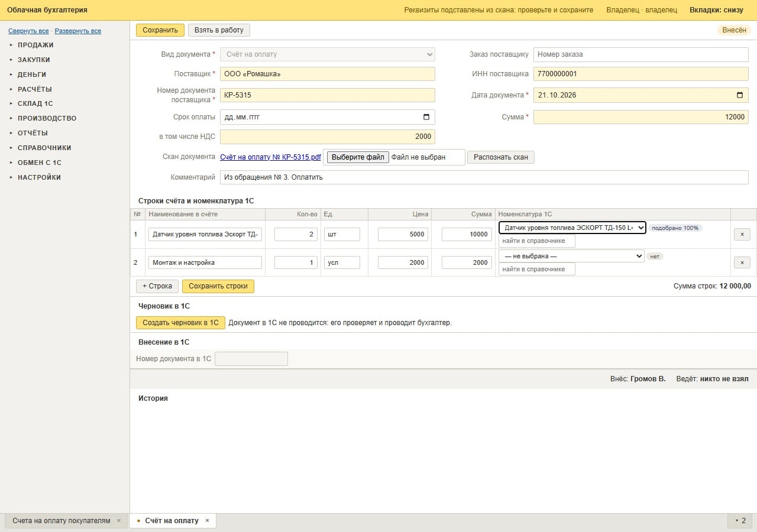Click the Поставщик field with ООО «Ромашка»
757x532 pixels.
pyautogui.click(x=328, y=74)
